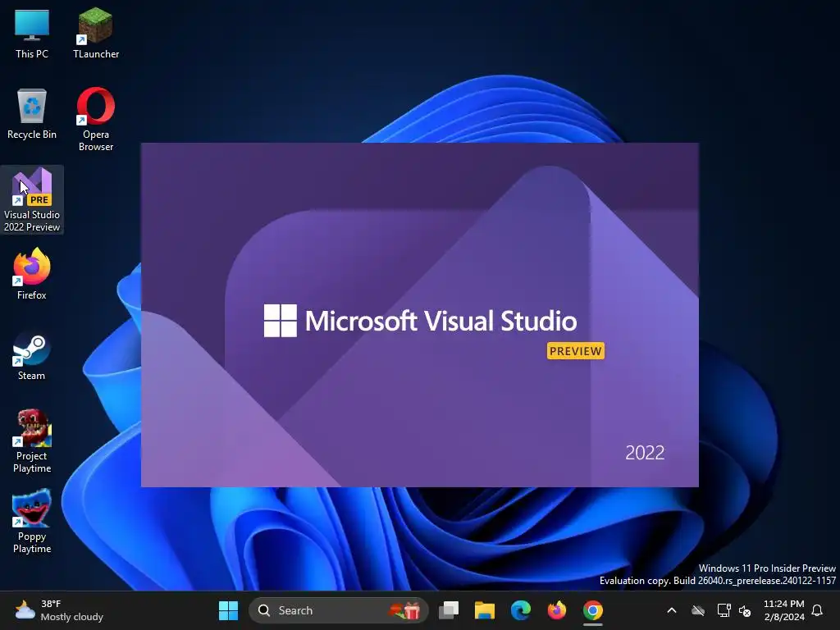
Task: Open the notifications bell icon
Action: (x=817, y=610)
